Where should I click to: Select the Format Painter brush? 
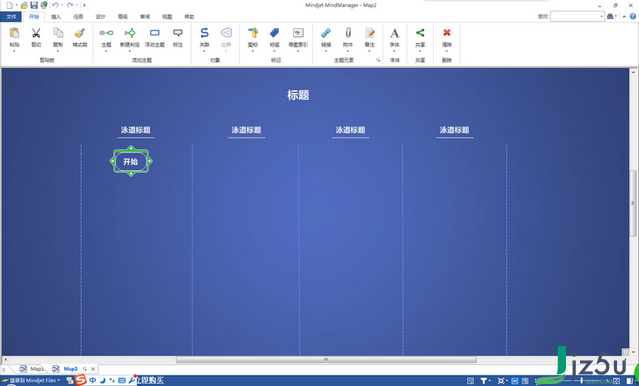[x=80, y=33]
